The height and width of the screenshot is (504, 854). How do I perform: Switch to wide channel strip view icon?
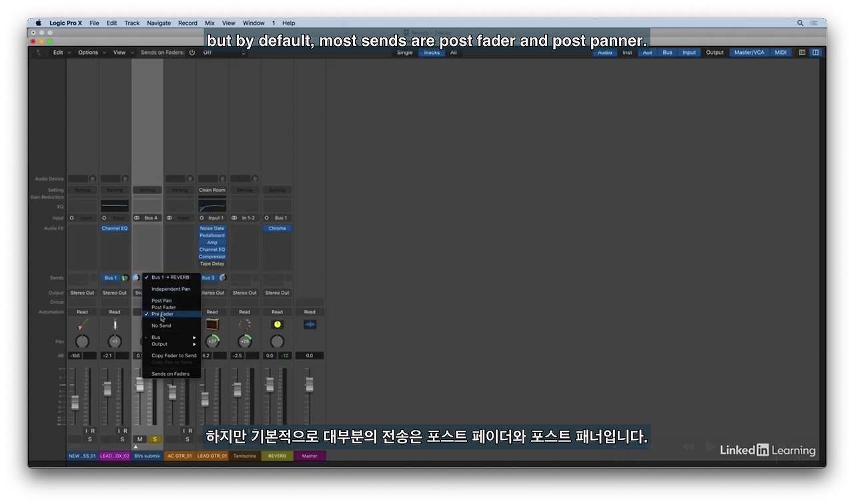pos(815,53)
